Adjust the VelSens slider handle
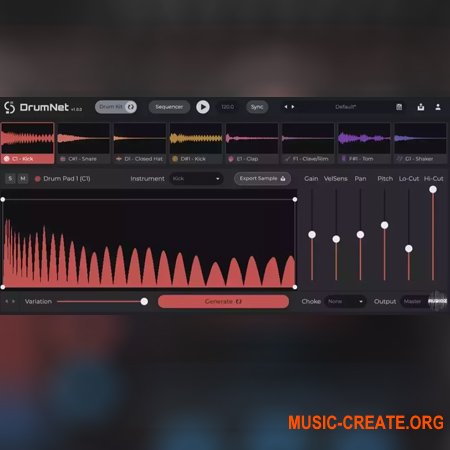The height and width of the screenshot is (450, 450). [336, 239]
